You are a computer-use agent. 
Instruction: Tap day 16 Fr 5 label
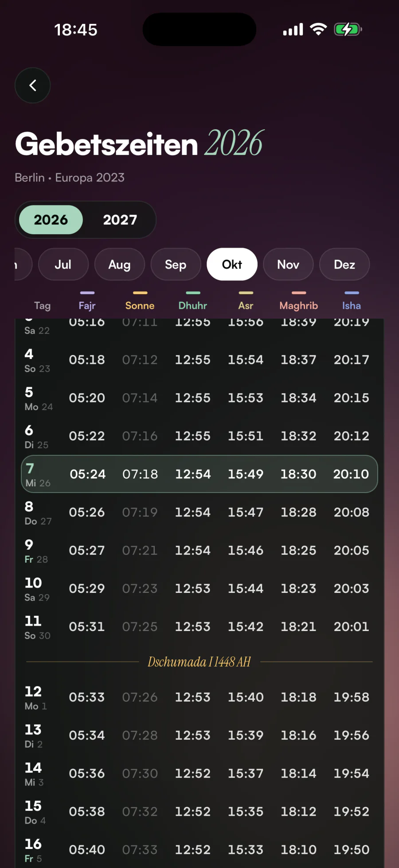33,850
